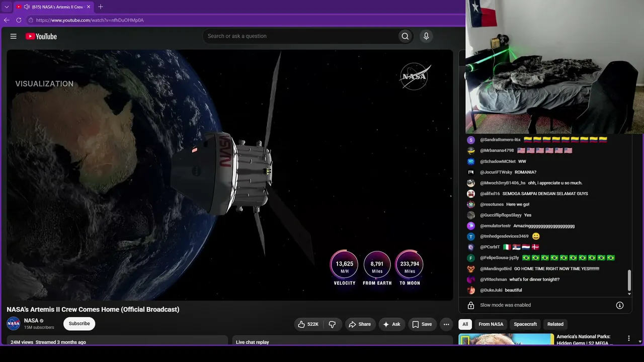Screen dimensions: 644x362
Task: View site information icon beside the URL
Action: (31, 20)
